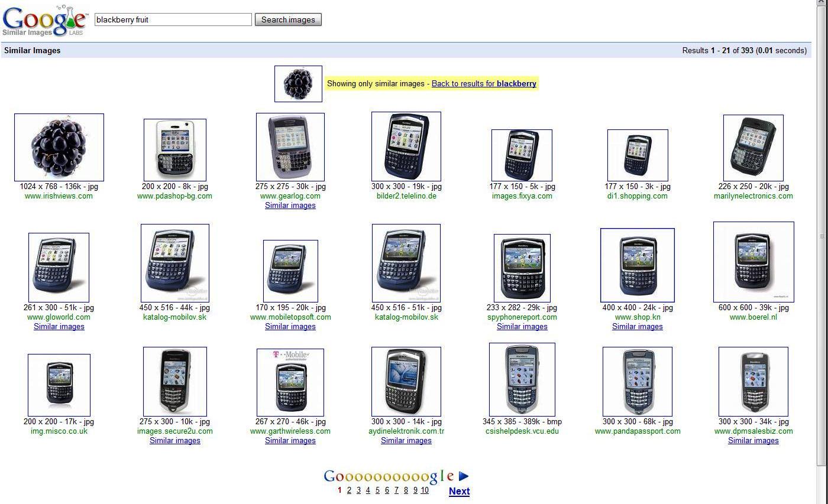Click the blackberry fruit result thumbnail
The height and width of the screenshot is (504, 828).
pos(59,147)
